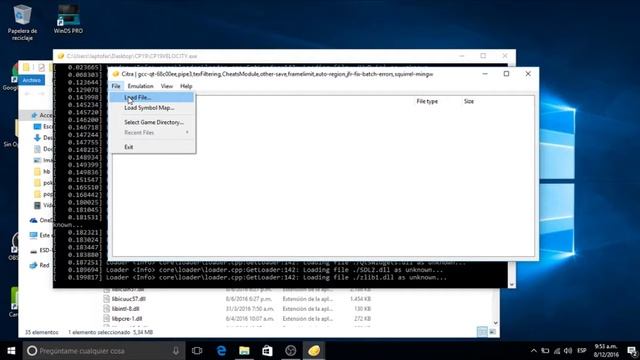Image resolution: width=640 pixels, height=360 pixels.
Task: Click the battery tray icon
Action: pos(545,351)
